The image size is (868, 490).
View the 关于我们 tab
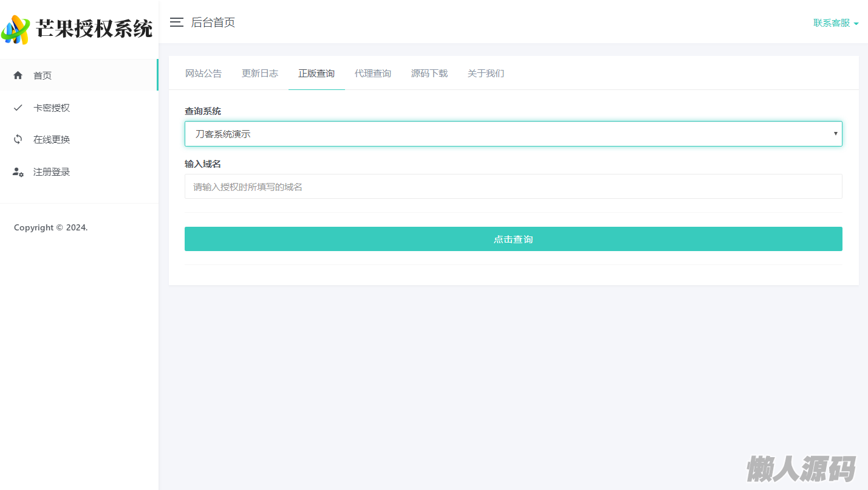(x=486, y=74)
